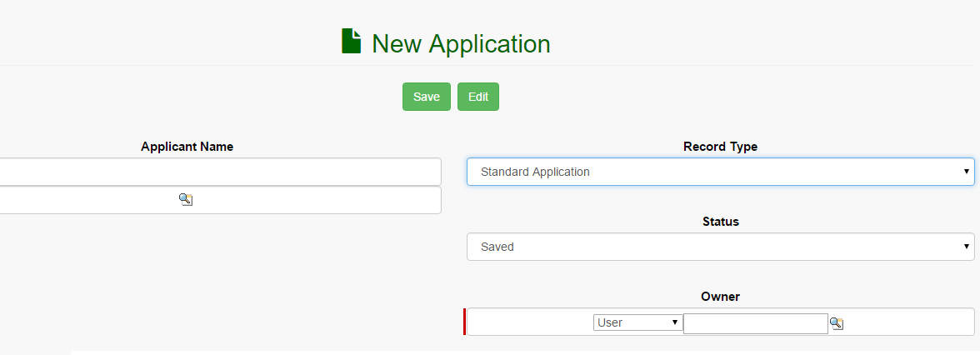Viewport: 980px width, 355px height.
Task: Click the arrow on the Status dropdown
Action: pyautogui.click(x=967, y=247)
